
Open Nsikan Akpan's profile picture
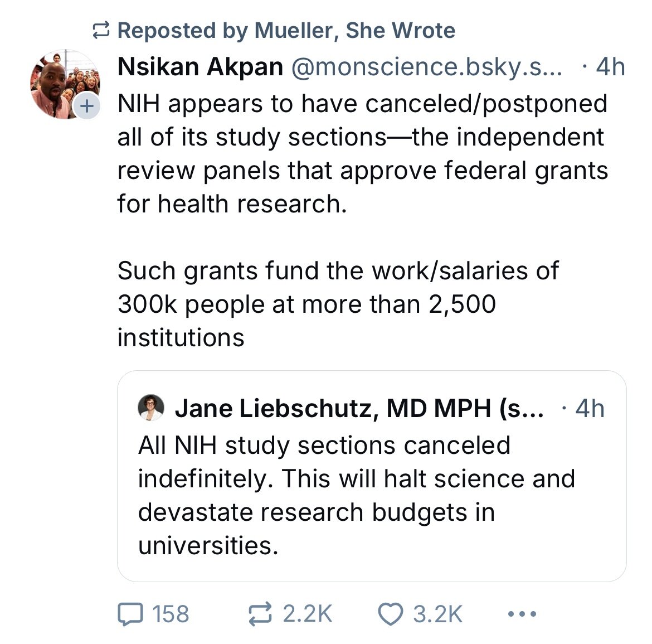[64, 84]
